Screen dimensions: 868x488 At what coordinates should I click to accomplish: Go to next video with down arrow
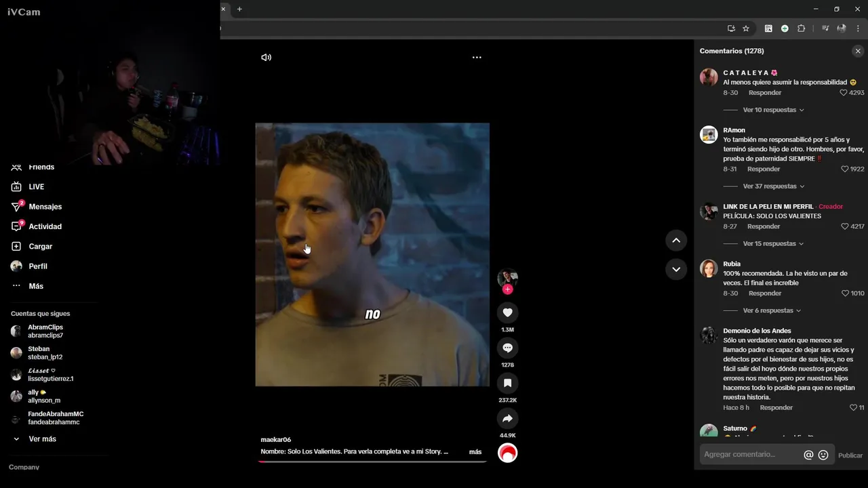click(676, 269)
